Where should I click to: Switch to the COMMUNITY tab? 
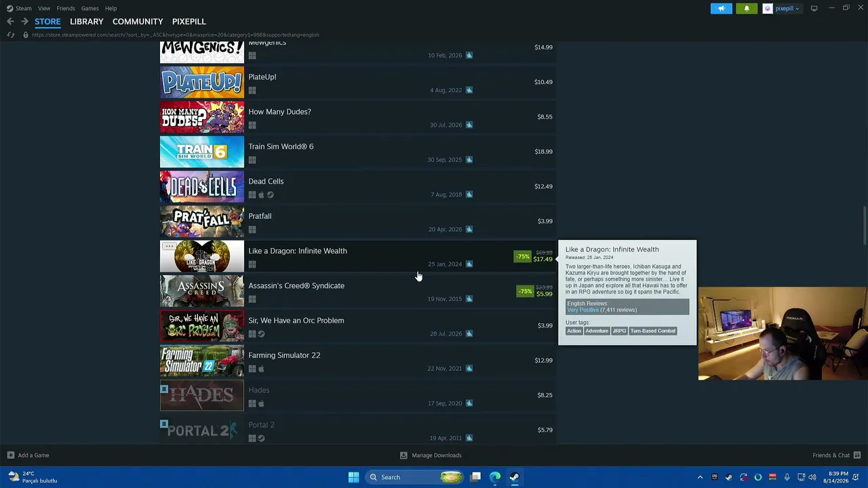138,22
